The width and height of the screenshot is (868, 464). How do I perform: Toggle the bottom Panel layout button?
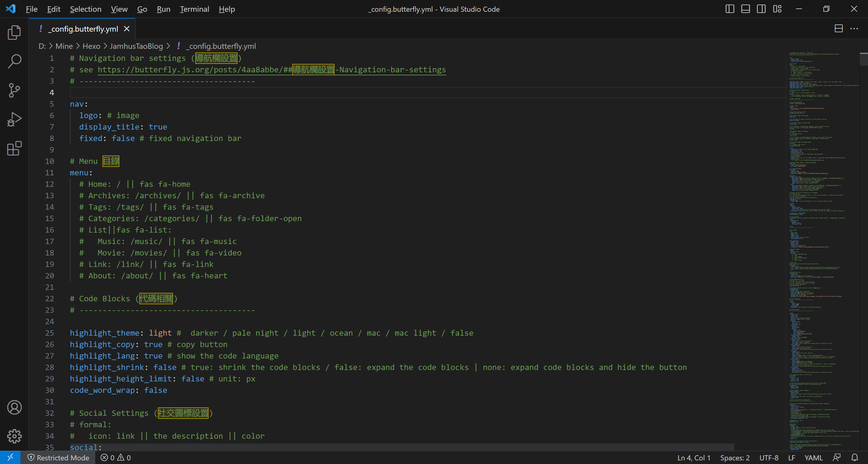[745, 9]
